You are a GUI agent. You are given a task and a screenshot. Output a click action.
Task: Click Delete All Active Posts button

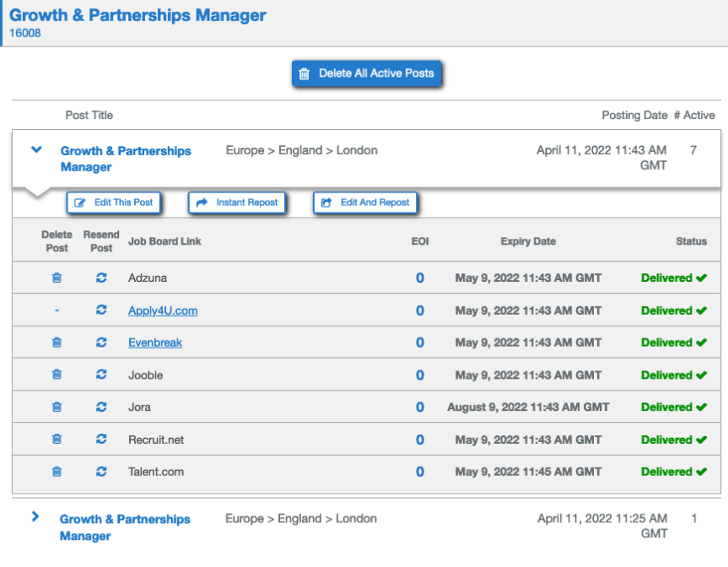click(366, 73)
